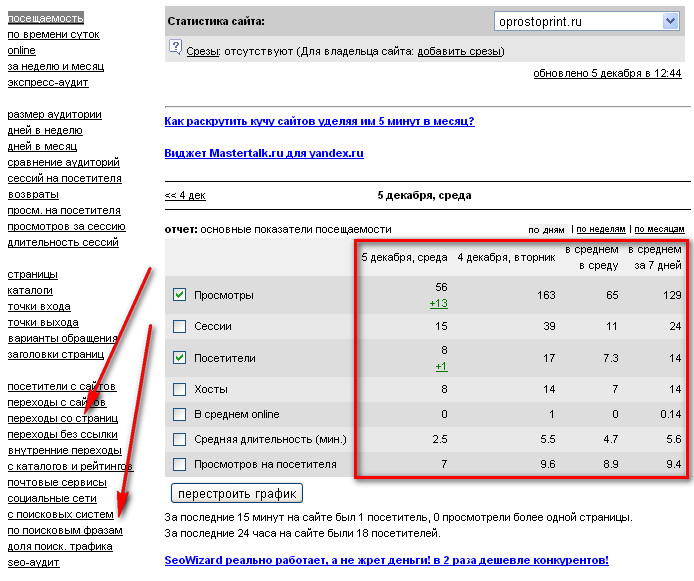Open the Срезы link
This screenshot has height=581, width=694.
(203, 51)
